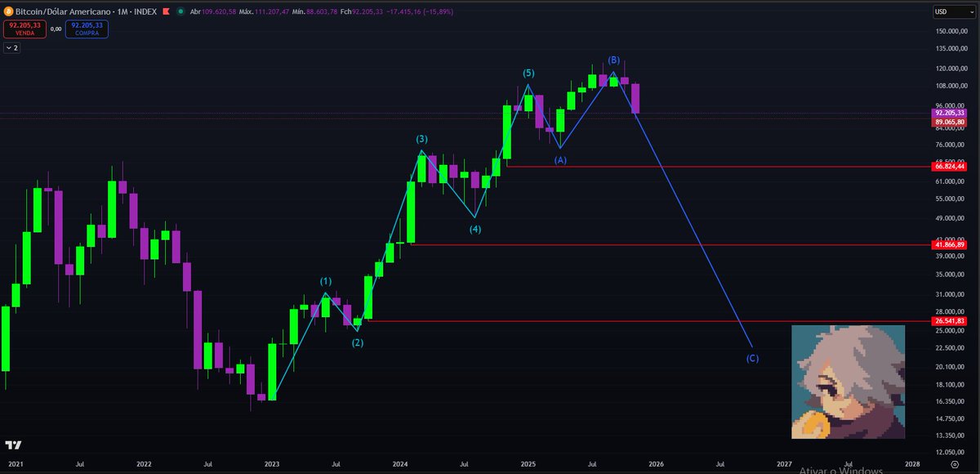Expand the collapsed indicators legend showing 2

pyautogui.click(x=11, y=48)
